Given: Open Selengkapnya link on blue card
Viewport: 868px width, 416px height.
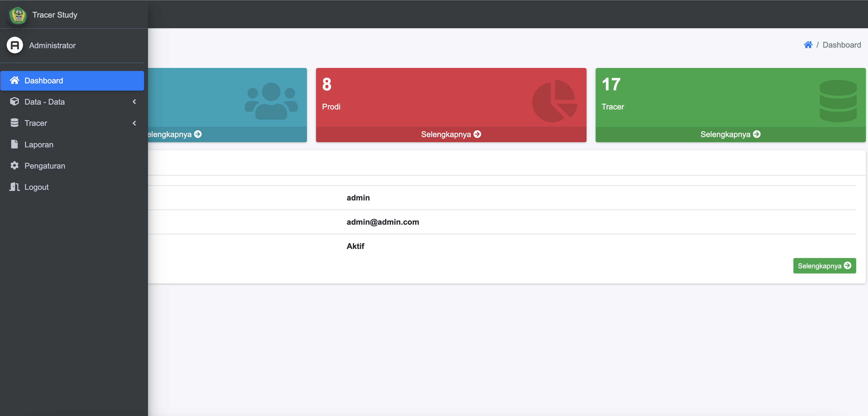Looking at the screenshot, I should click(175, 134).
